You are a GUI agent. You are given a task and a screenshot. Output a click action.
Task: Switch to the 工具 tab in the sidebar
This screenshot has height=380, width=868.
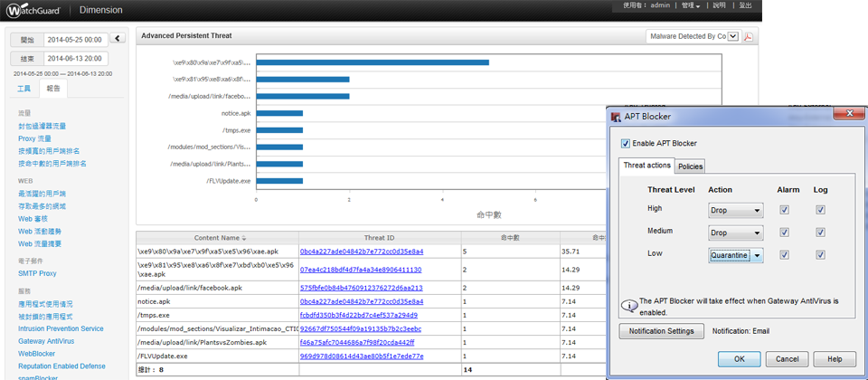point(24,89)
